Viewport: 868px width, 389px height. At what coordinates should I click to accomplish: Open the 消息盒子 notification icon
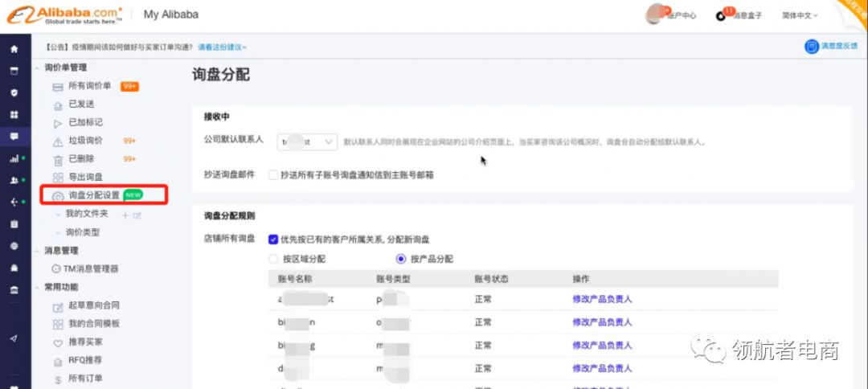click(x=721, y=15)
